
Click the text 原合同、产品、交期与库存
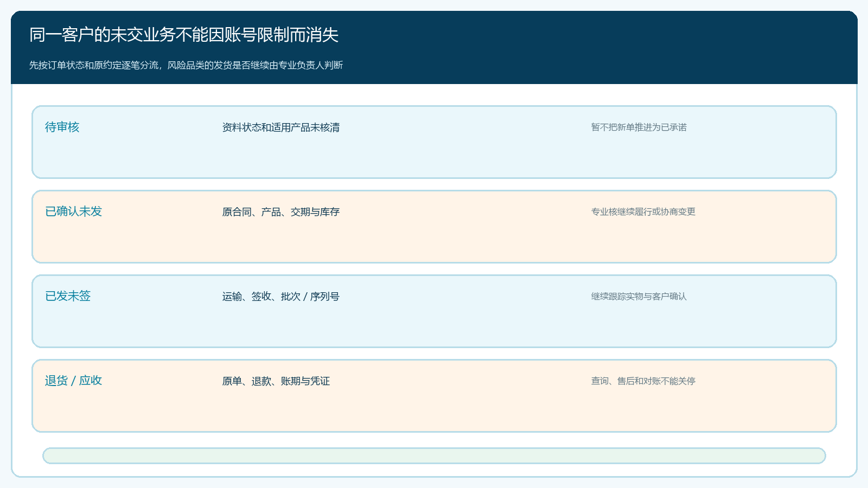tap(281, 212)
